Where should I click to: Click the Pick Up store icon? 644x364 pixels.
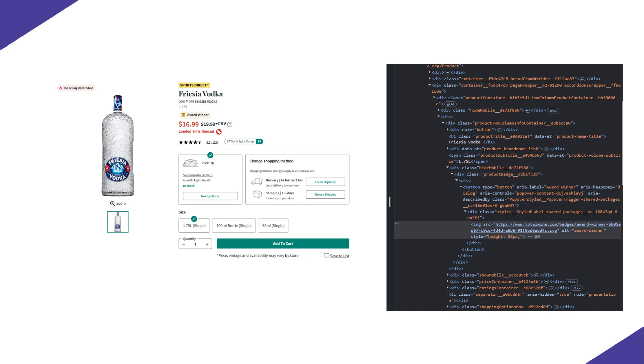[x=191, y=163]
